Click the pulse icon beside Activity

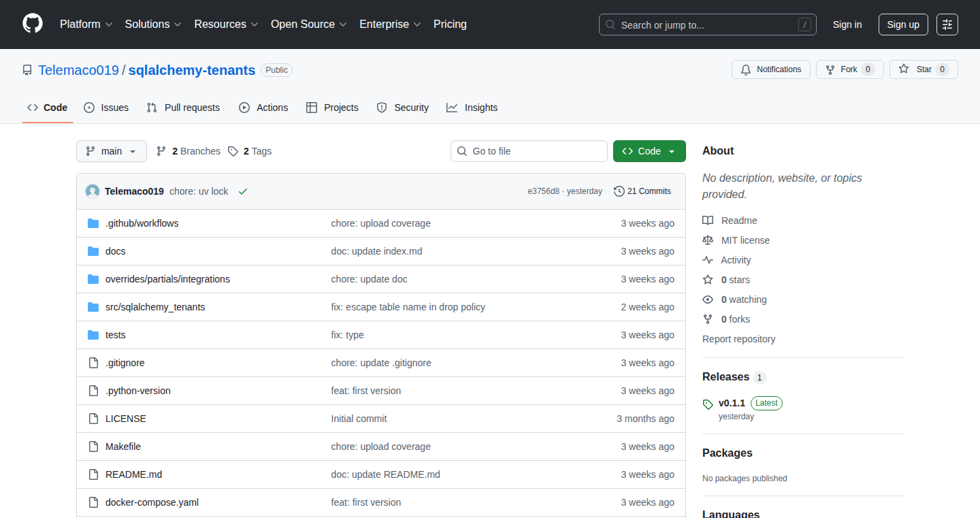[x=708, y=260]
